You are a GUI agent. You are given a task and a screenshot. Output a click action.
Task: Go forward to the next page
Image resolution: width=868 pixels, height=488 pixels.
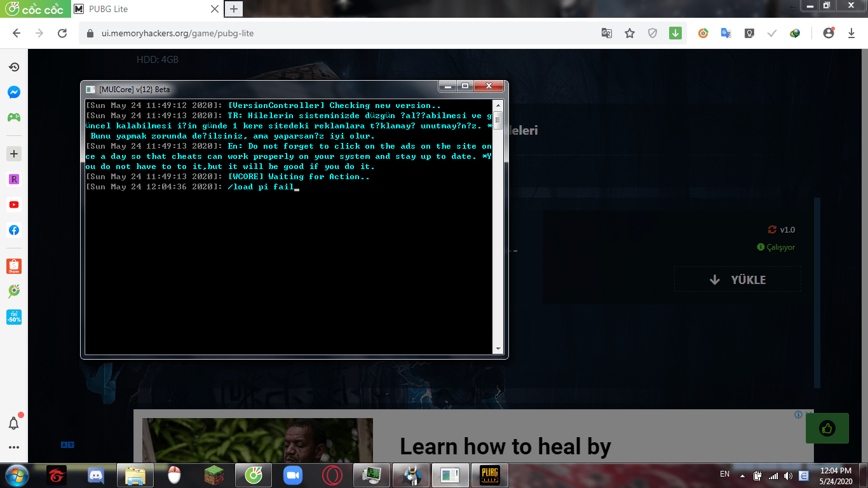coord(39,33)
